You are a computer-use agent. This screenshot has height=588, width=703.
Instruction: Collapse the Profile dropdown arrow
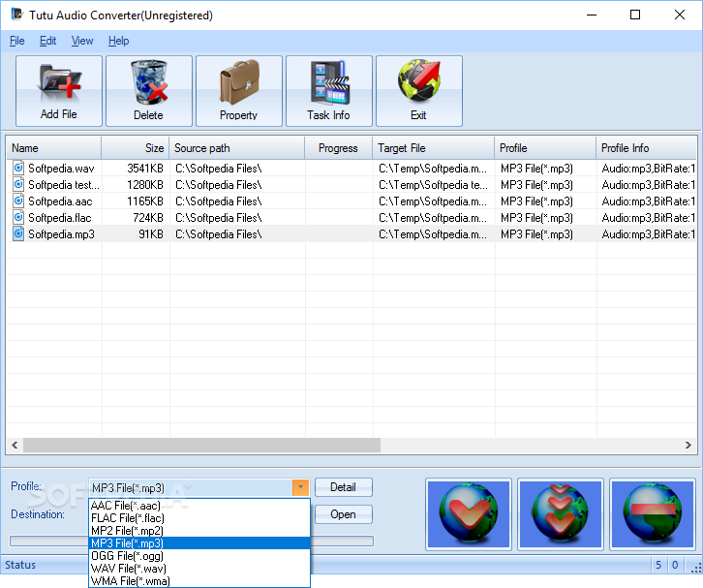[300, 487]
